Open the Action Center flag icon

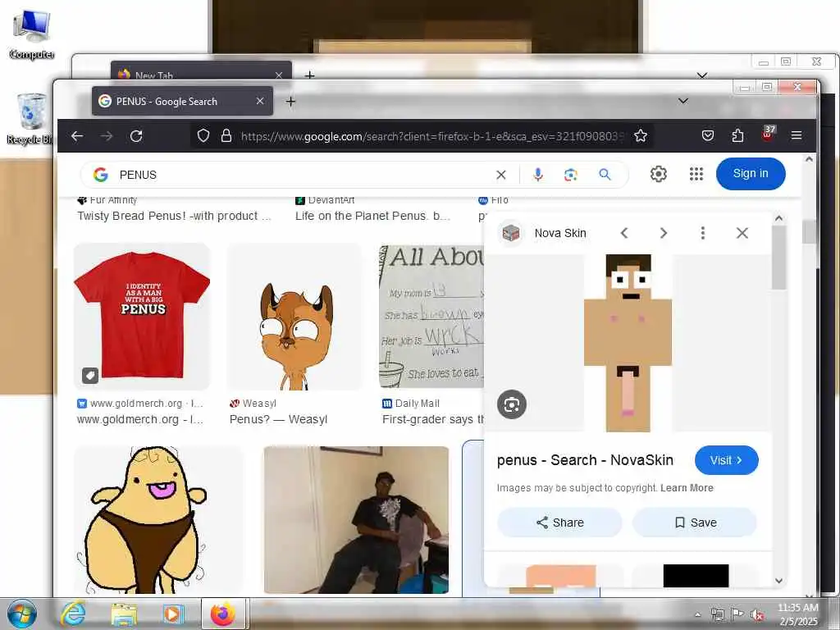click(737, 614)
